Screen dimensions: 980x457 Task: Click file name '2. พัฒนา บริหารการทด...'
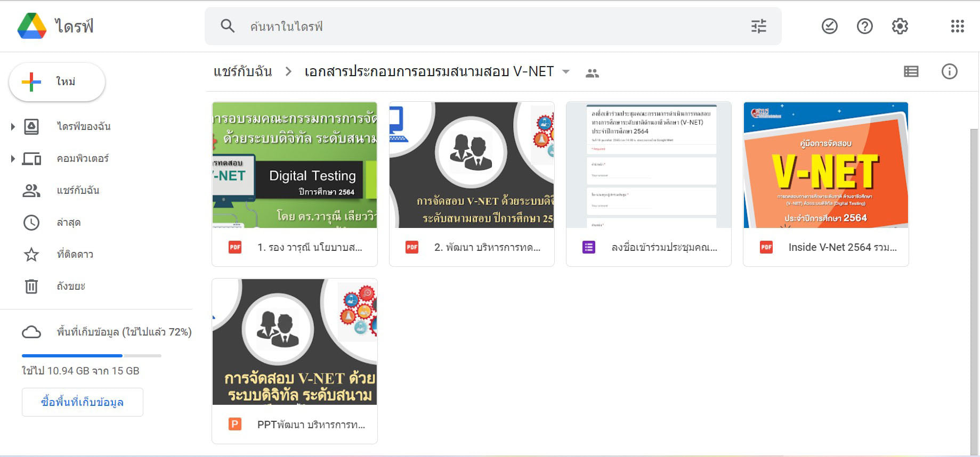pos(488,247)
